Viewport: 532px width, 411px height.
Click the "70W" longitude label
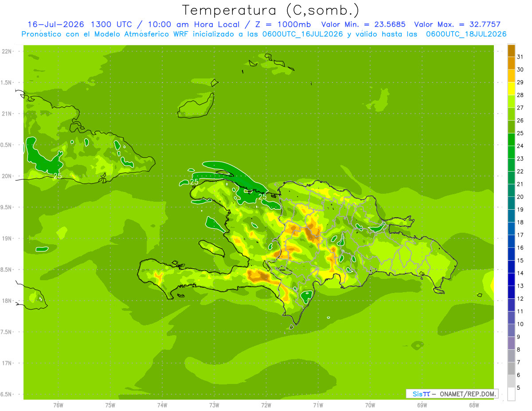point(370,406)
